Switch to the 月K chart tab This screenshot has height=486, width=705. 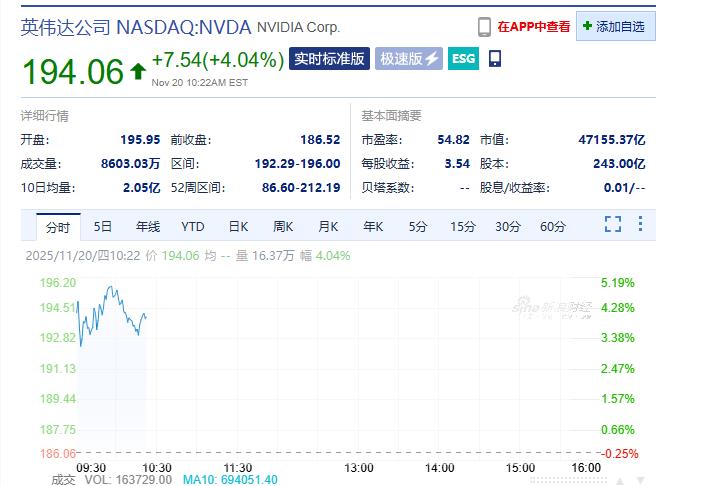(x=328, y=227)
